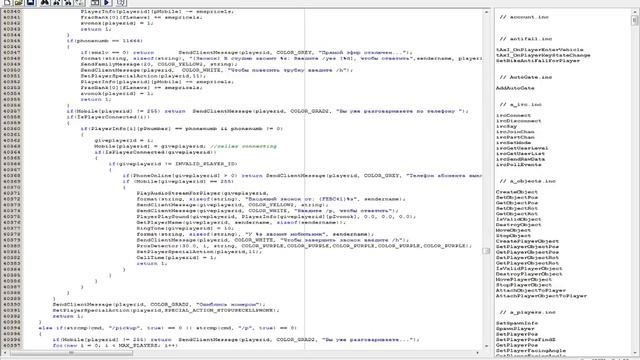Viewport: 640px width, 360px height.
Task: Select ircPollEvents in the function list
Action: [x=518, y=164]
